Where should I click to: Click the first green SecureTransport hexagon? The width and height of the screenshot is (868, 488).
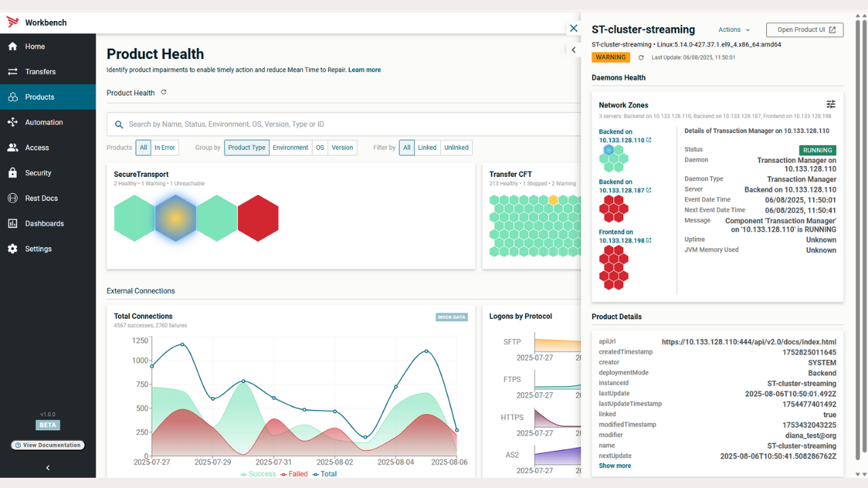click(134, 218)
